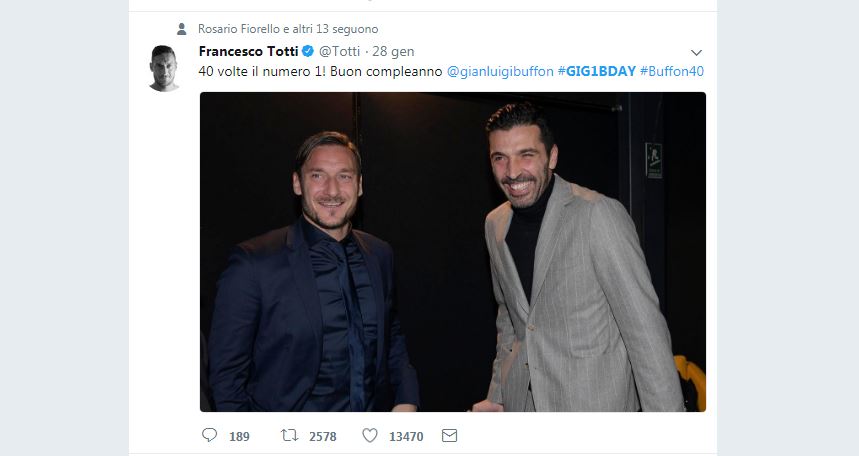Send tweet via the envelope message icon
Screen dimensions: 859x456
click(x=449, y=436)
